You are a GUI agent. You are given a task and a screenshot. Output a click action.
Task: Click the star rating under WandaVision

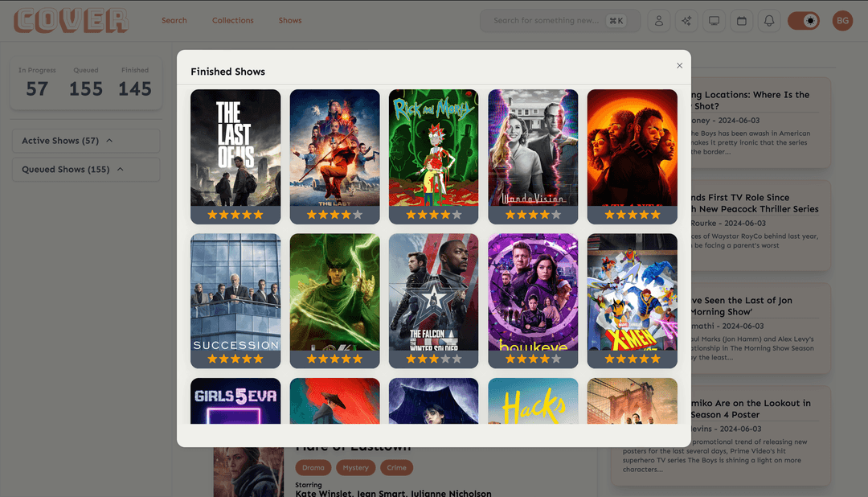pyautogui.click(x=533, y=215)
